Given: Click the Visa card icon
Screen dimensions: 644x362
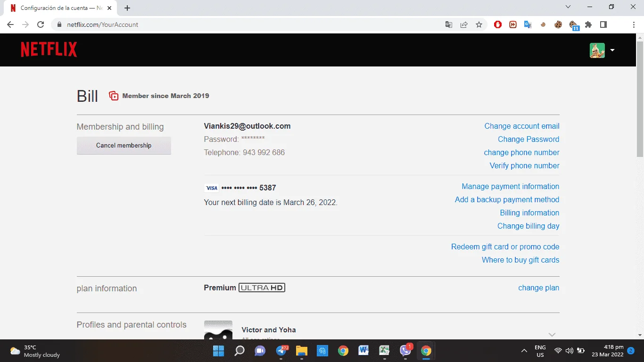Looking at the screenshot, I should [212, 188].
